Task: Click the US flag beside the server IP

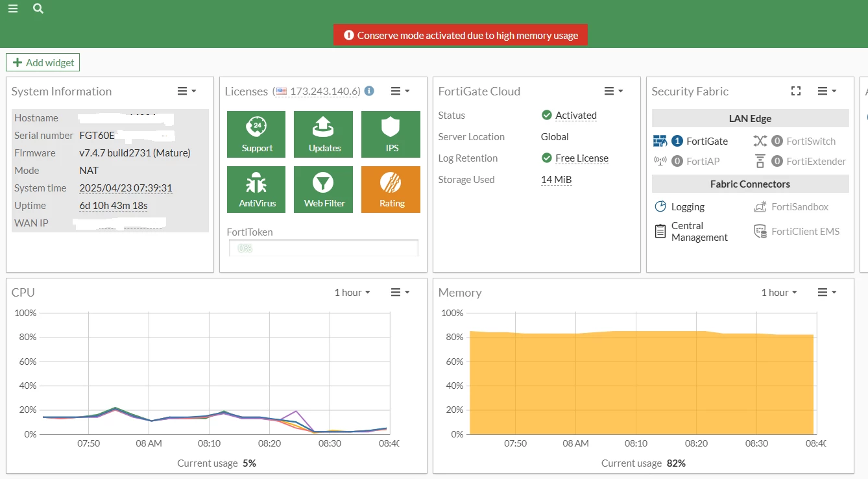Action: click(x=281, y=92)
